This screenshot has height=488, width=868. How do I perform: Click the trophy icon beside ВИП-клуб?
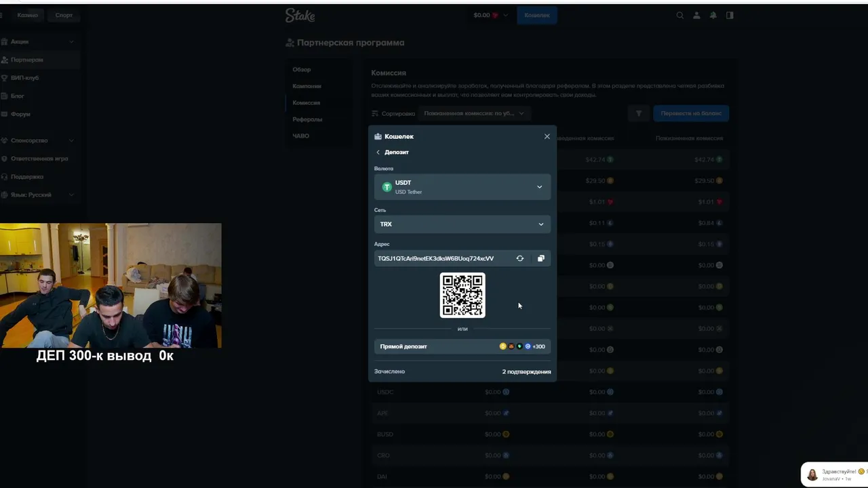click(4, 78)
